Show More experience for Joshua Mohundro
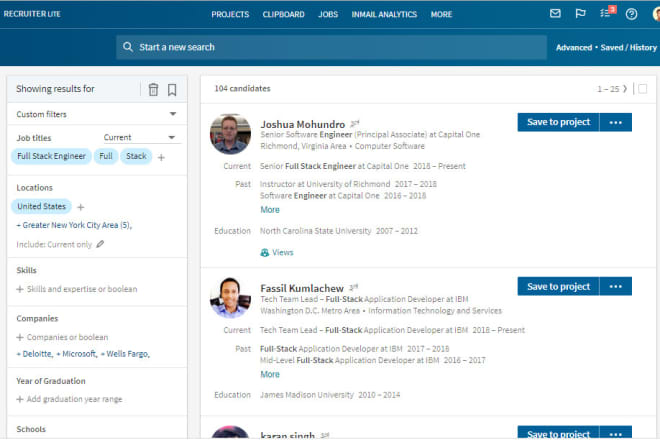660x440 pixels. pyautogui.click(x=270, y=210)
